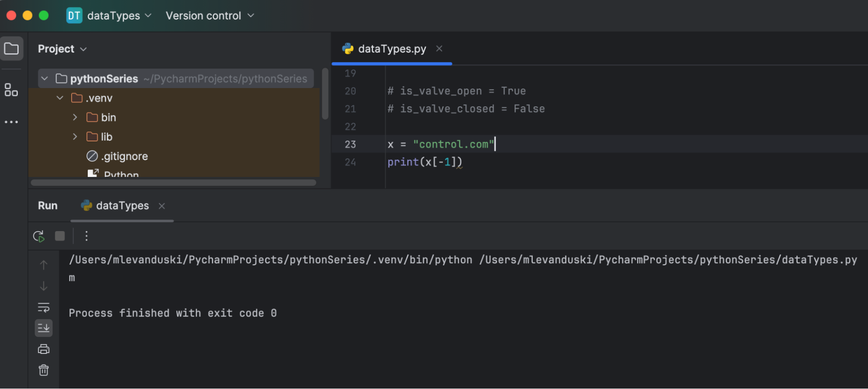Collapse the .venv folder
The image size is (868, 389).
coord(60,98)
